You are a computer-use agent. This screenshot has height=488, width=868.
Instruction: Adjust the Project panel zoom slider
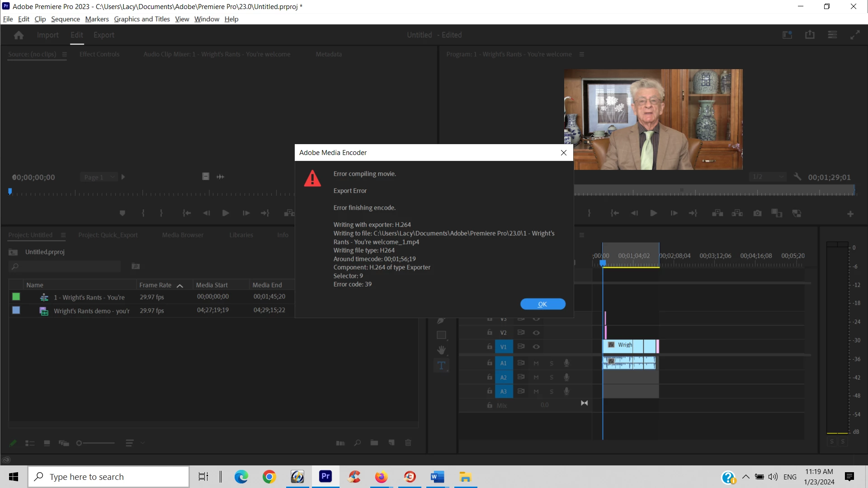pos(80,443)
